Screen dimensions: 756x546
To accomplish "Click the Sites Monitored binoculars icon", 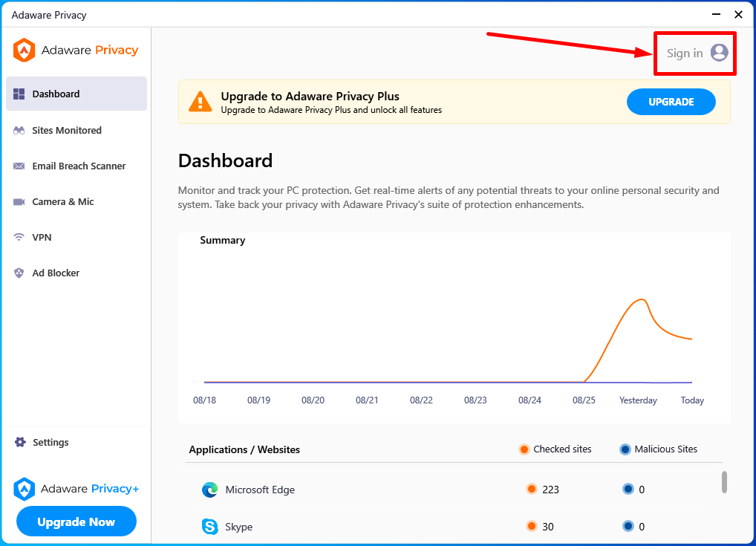I will point(19,130).
